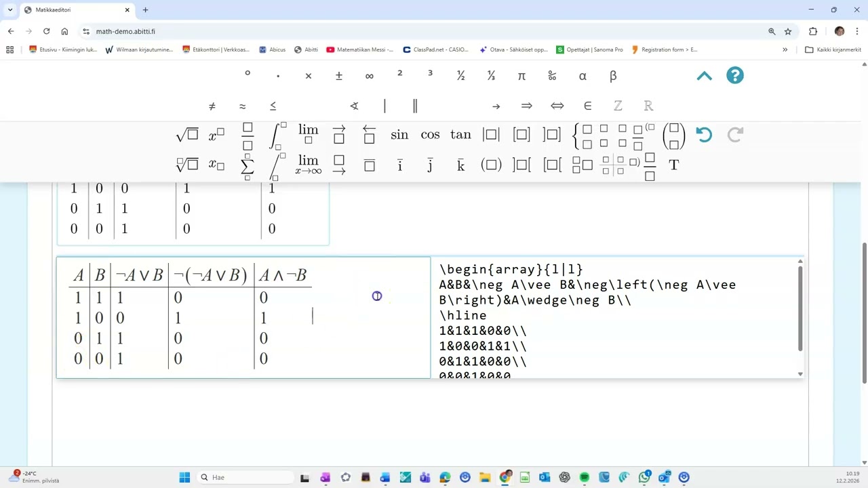Bookmark this page with the star
Screen dimensions: 868x488
tap(788, 31)
